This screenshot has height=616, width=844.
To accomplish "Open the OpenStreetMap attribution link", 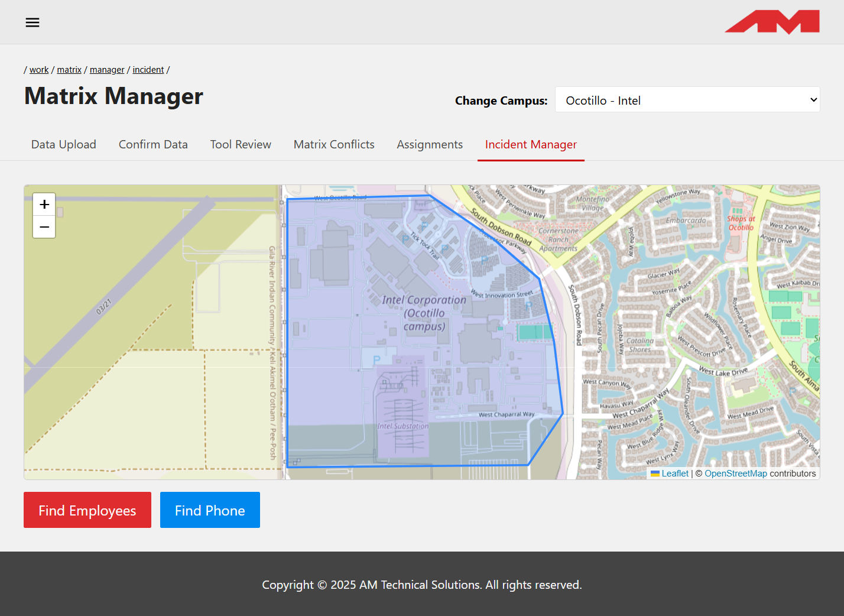I will coord(735,474).
